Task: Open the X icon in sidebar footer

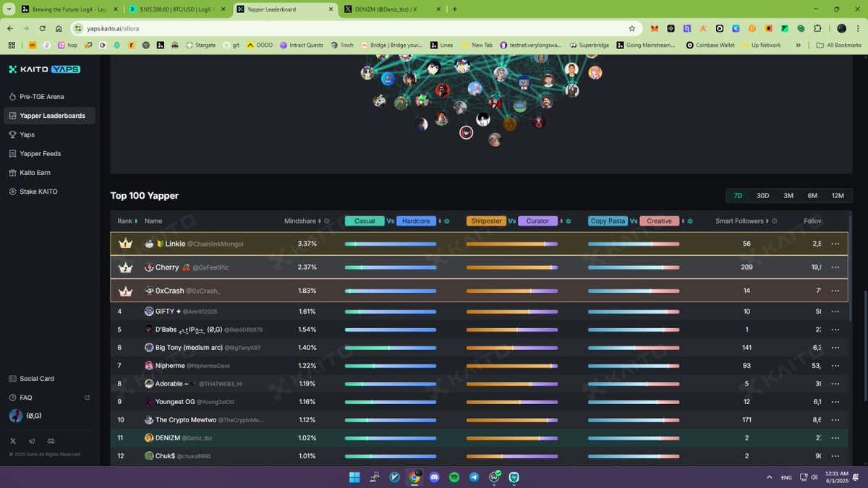Action: point(13,440)
